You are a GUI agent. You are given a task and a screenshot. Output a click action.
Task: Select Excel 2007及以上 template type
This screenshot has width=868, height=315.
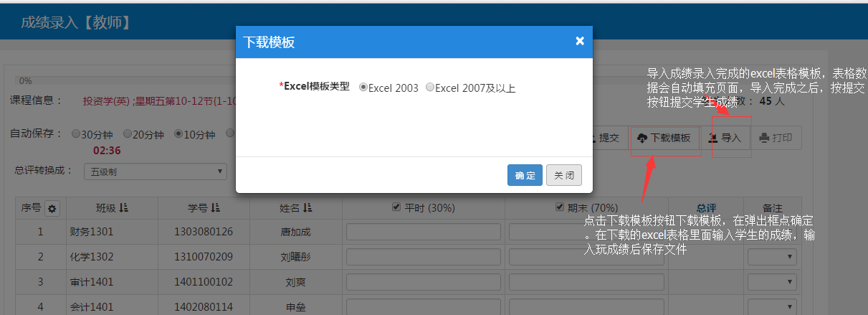click(430, 88)
